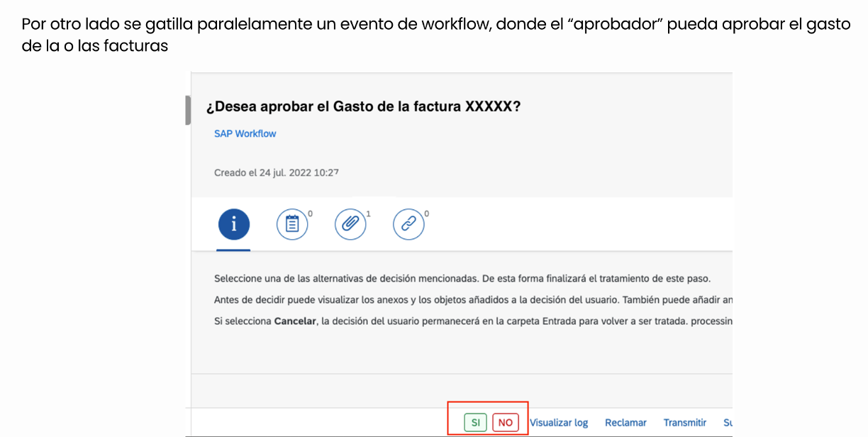The width and height of the screenshot is (868, 437).
Task: Reject the expense by clicking NO
Action: [505, 421]
